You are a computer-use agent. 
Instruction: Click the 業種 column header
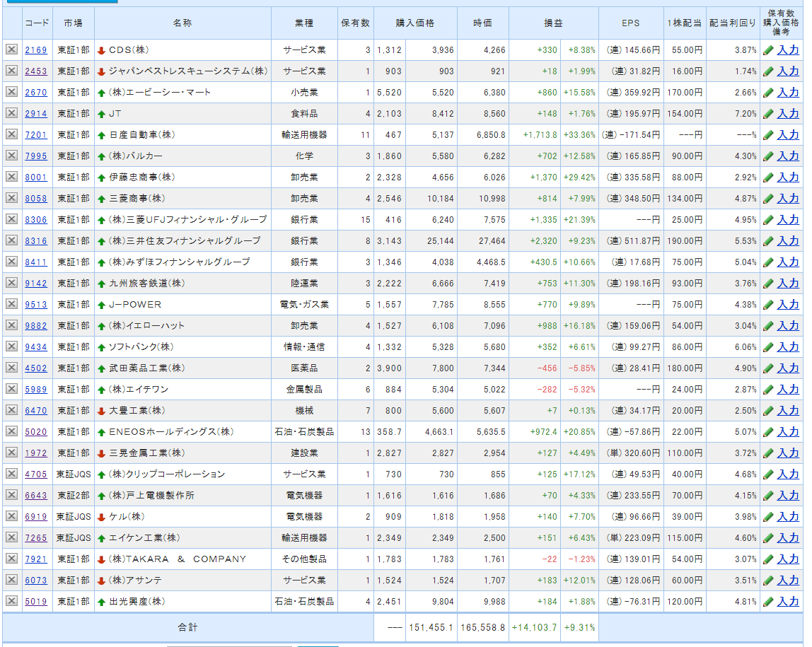tap(304, 23)
